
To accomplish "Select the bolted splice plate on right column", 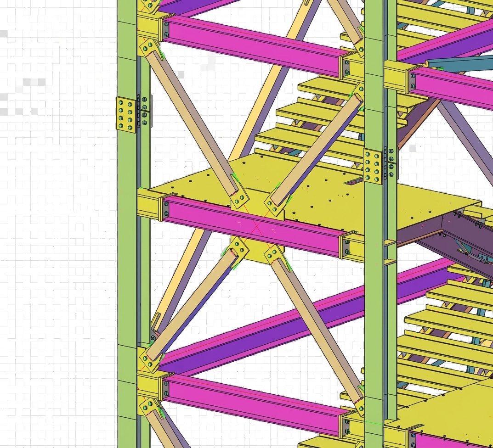I will tap(373, 166).
